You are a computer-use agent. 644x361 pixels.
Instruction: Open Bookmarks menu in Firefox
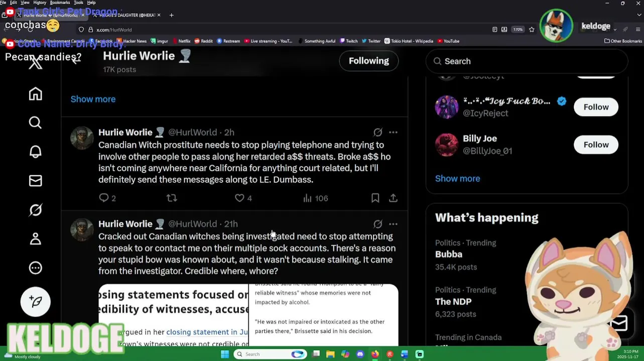(x=60, y=3)
